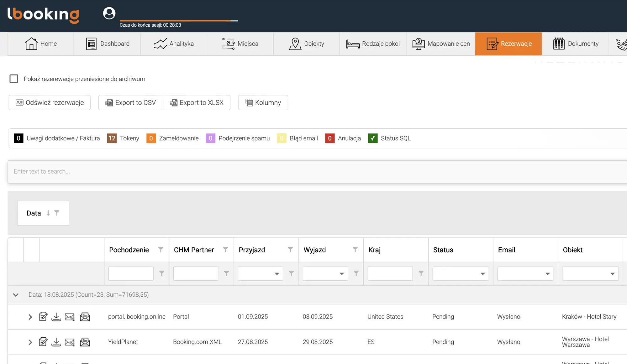
Task: Open the user account profile icon
Action: tap(109, 13)
